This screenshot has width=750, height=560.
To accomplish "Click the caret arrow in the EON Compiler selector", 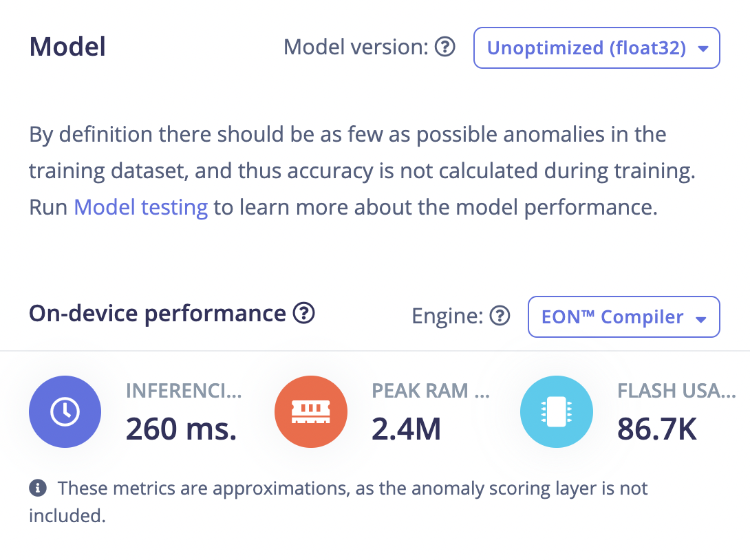I will [x=700, y=319].
